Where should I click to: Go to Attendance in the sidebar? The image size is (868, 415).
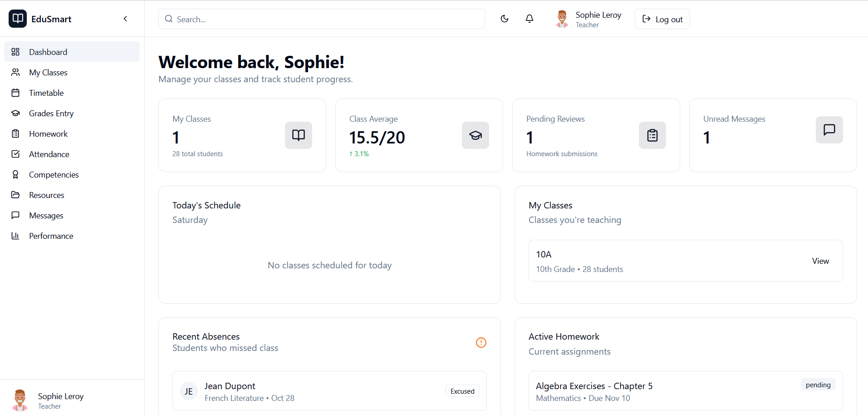(49, 154)
